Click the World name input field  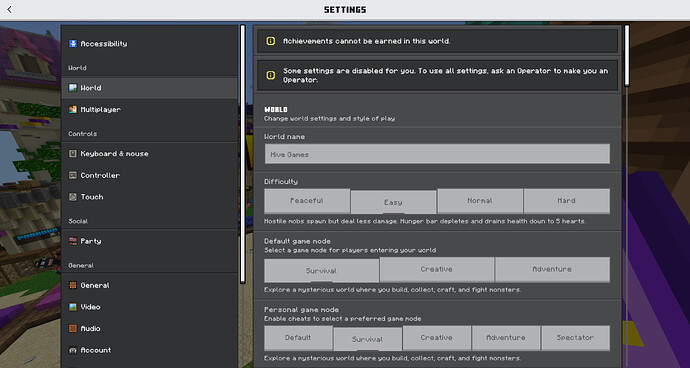pos(437,154)
